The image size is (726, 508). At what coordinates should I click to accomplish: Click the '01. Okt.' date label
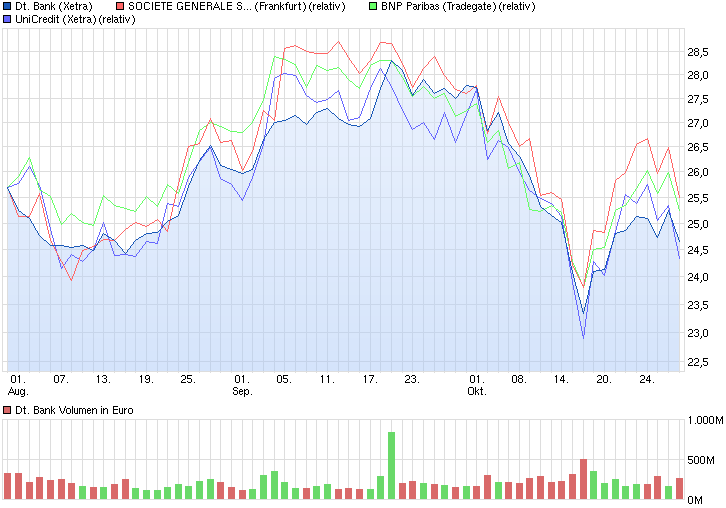coord(477,385)
